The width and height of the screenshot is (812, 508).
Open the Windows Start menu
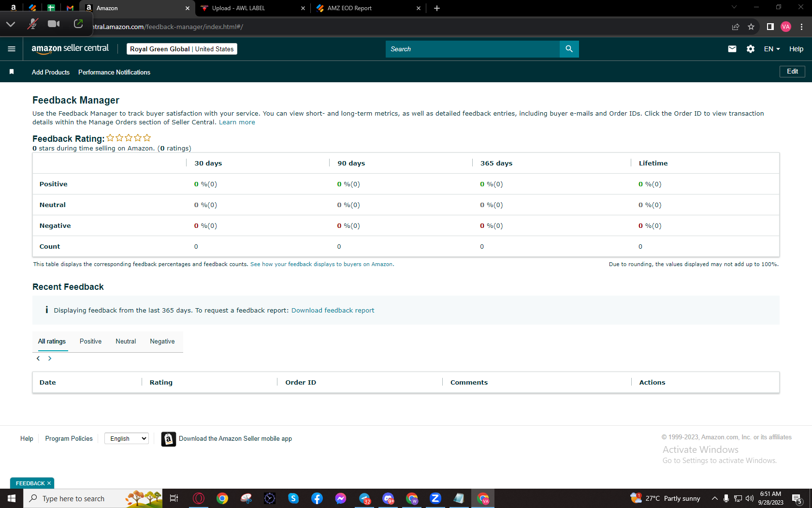(x=12, y=498)
